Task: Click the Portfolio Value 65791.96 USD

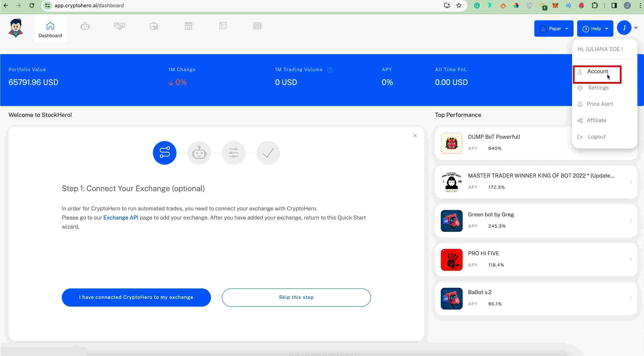Action: click(x=33, y=82)
